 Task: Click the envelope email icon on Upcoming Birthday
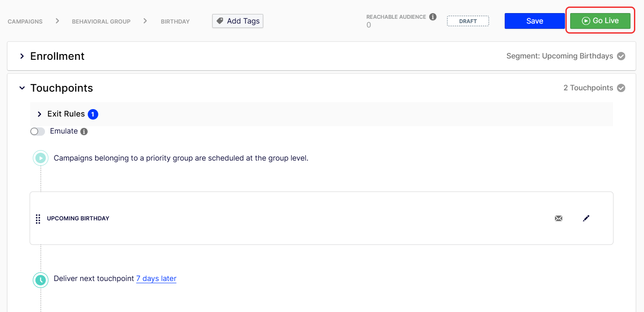(x=558, y=218)
